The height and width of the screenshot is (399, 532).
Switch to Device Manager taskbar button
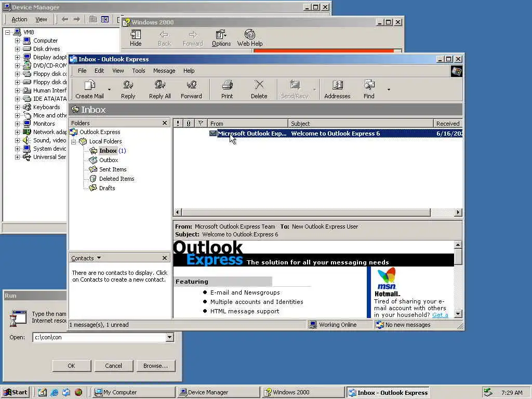coord(219,392)
